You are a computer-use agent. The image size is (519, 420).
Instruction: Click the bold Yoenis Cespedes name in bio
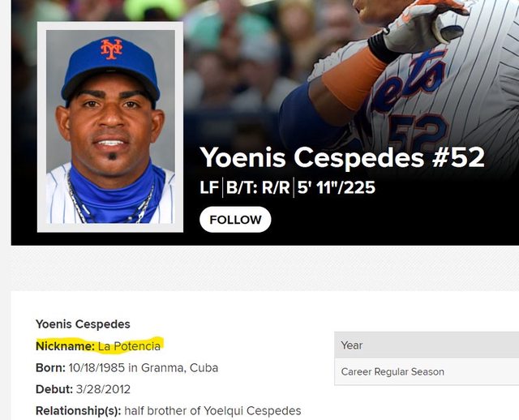pos(83,324)
